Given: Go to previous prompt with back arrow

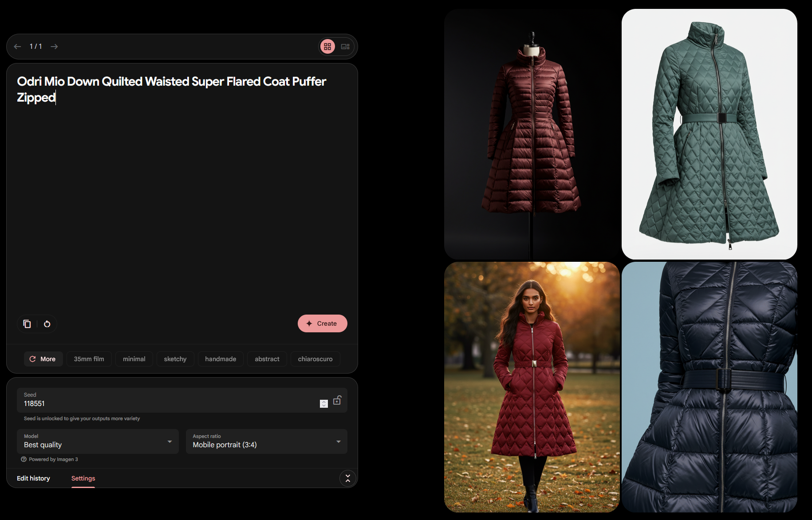Looking at the screenshot, I should coord(17,47).
